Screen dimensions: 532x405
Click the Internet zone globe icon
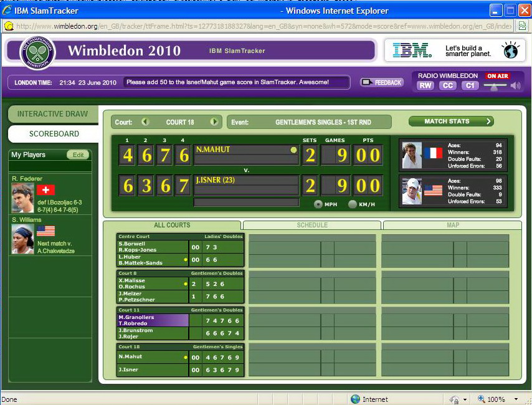355,399
